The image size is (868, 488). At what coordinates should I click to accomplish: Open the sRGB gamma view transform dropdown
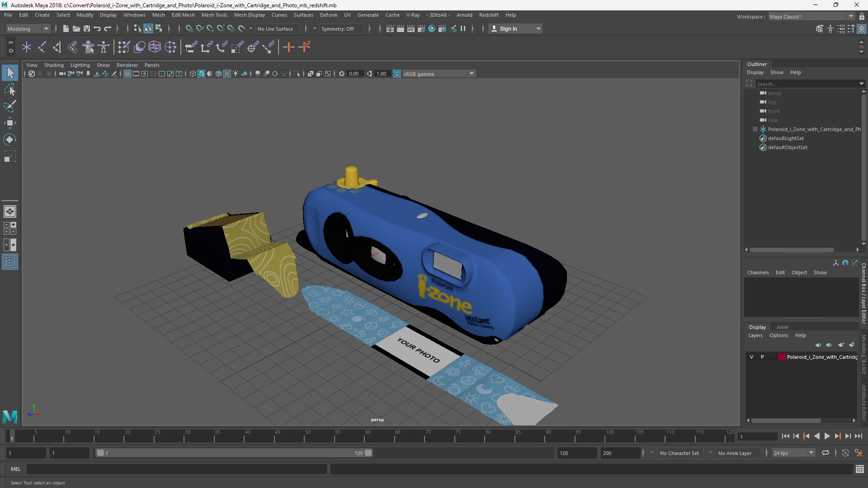click(x=439, y=74)
